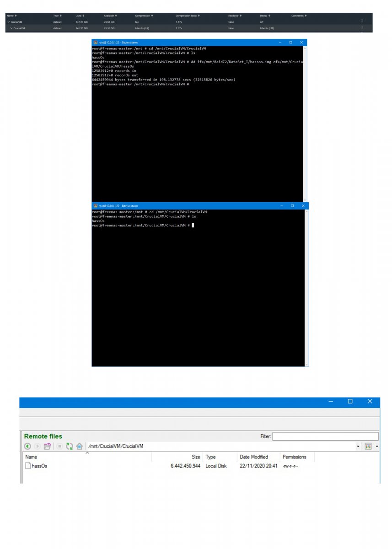Screen dimensions: 392x549
Task: Click the /mnt/CrucialVM/CrucialVM path field
Action: pyautogui.click(x=220, y=446)
